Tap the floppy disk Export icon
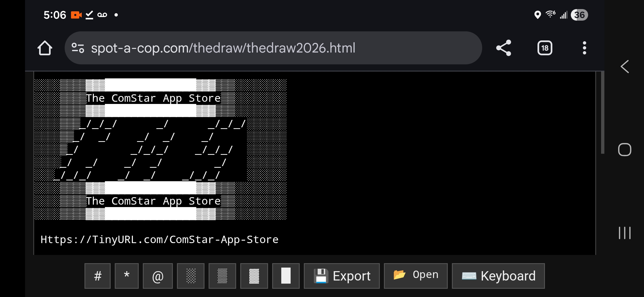This screenshot has height=297, width=644. [321, 276]
